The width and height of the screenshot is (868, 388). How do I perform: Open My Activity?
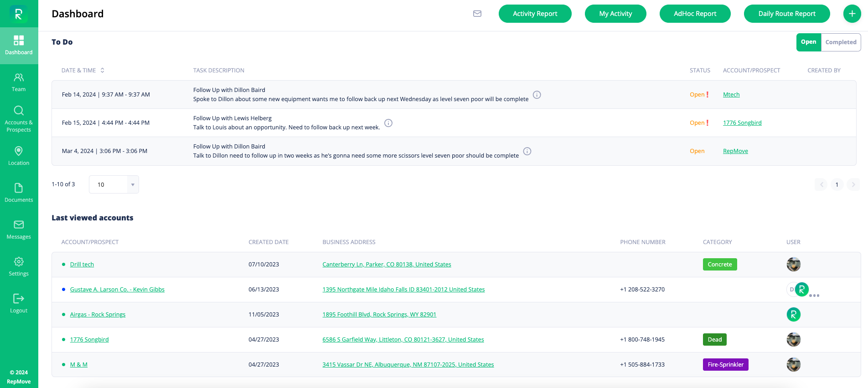click(615, 14)
